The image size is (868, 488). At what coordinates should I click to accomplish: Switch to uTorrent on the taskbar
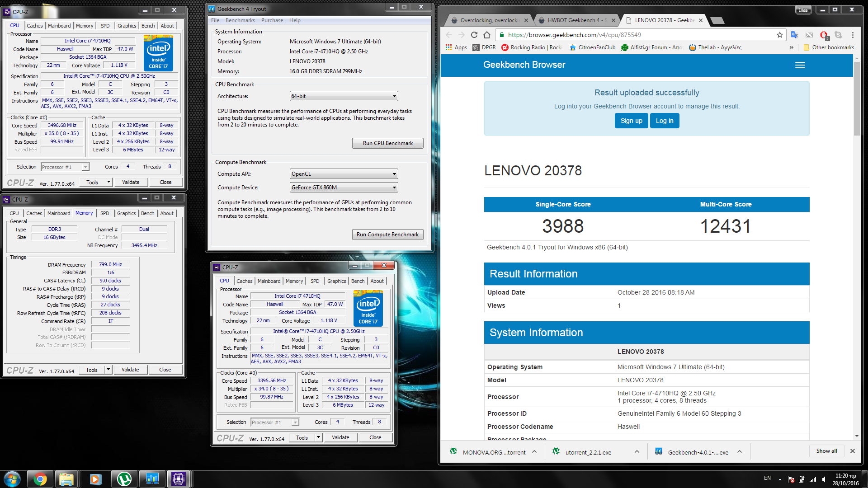pos(123,479)
